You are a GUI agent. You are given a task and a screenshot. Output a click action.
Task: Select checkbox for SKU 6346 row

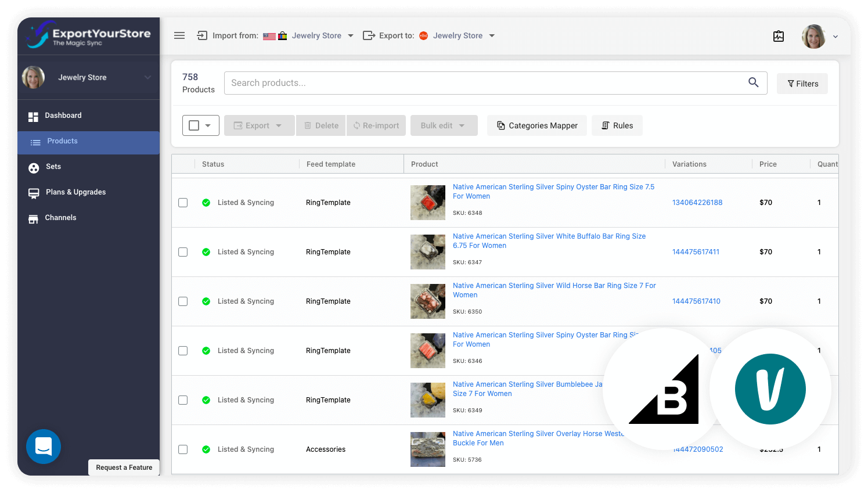tap(183, 351)
